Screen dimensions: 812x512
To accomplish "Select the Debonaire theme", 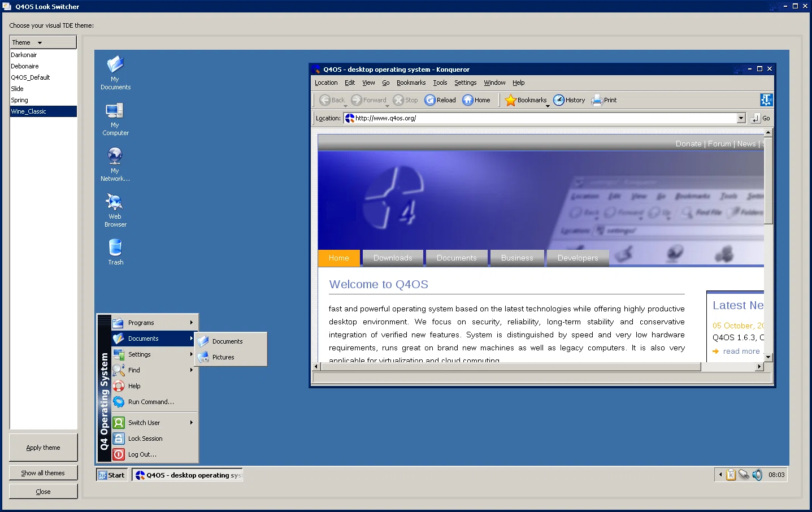I will tap(43, 66).
